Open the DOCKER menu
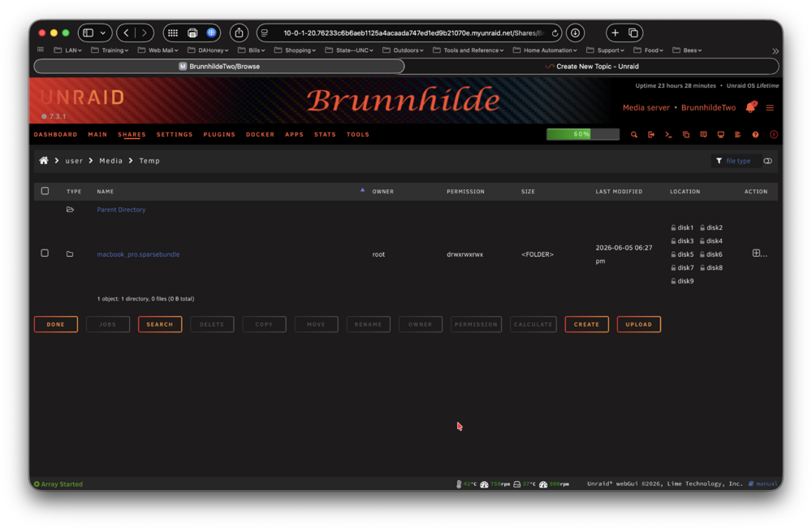 click(260, 135)
